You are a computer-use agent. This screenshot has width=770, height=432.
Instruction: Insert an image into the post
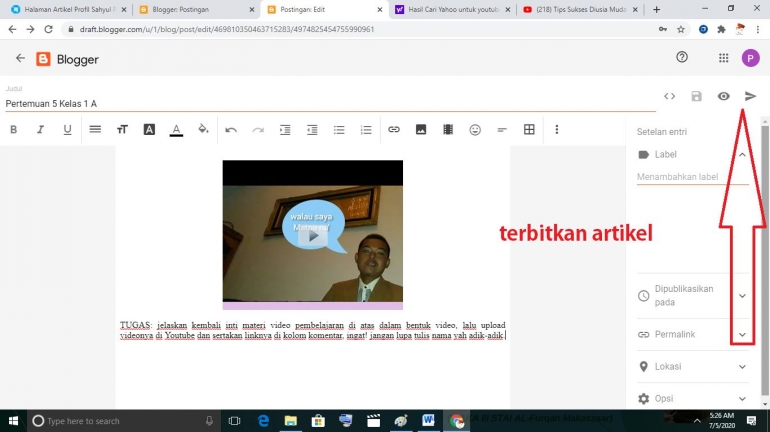click(x=421, y=130)
